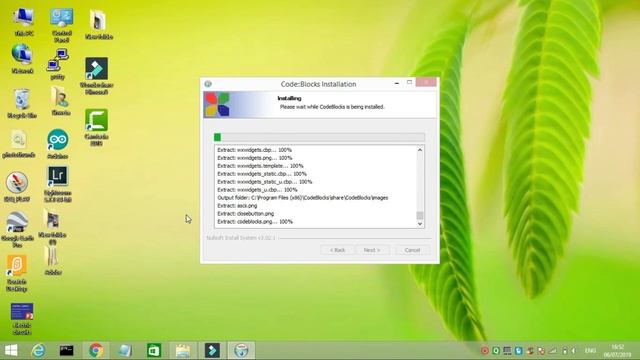Viewport: 640px width, 360px height.
Task: Launch Internet Explorer from the taskbar
Action: tap(38, 350)
